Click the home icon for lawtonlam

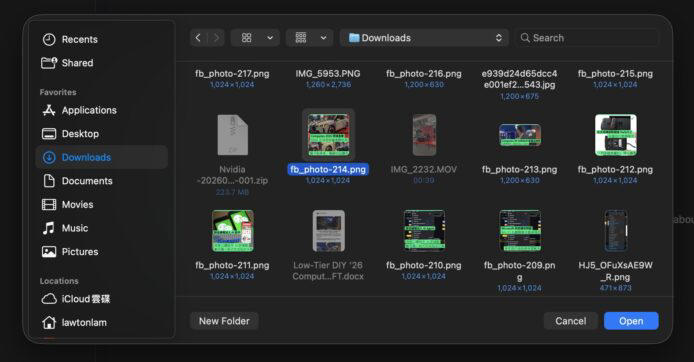coord(49,323)
